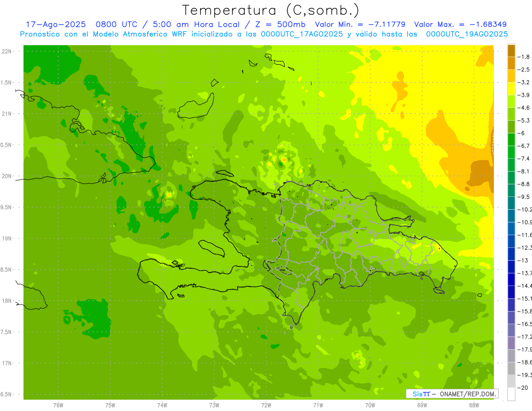Viewport: 532px width, 411px height.
Task: Select the "-7.4" colorbar value
Action: (x=524, y=159)
